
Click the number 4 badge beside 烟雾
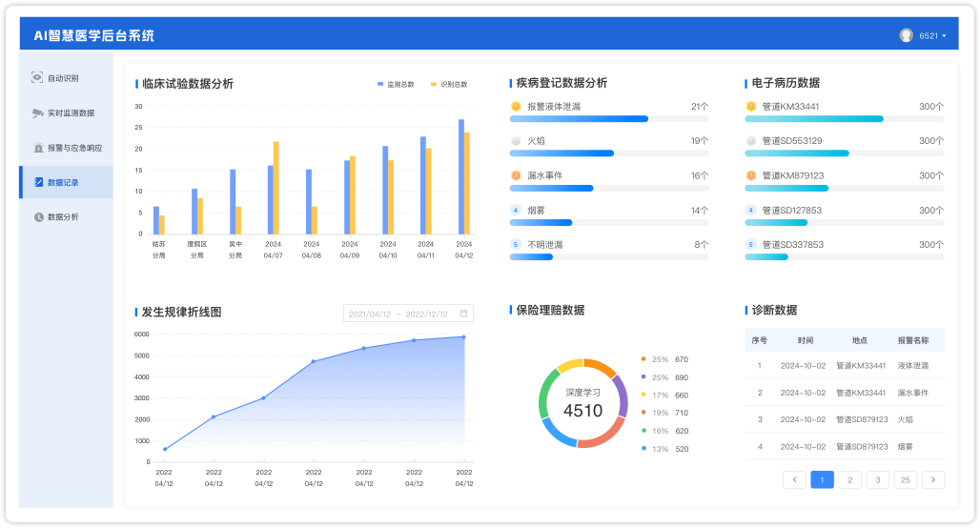coord(516,210)
